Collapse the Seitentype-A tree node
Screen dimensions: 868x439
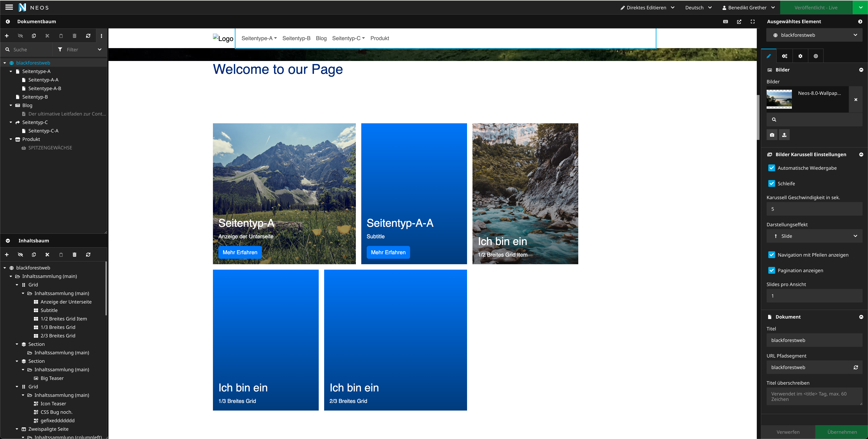click(11, 71)
